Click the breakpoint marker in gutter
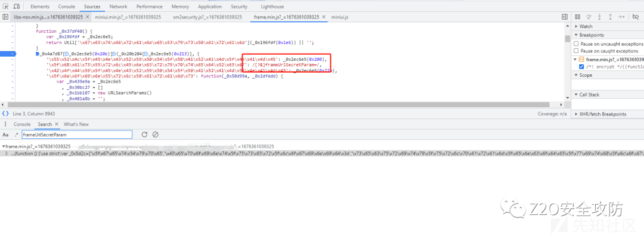 8,54
